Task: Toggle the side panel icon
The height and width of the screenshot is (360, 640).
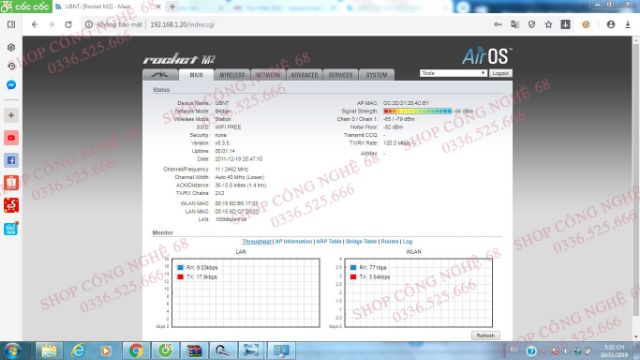Action: point(11,24)
